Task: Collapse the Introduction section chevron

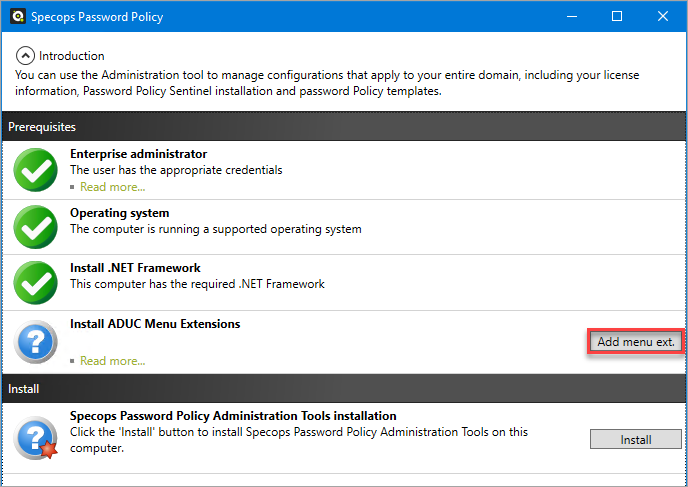Action: [25, 56]
